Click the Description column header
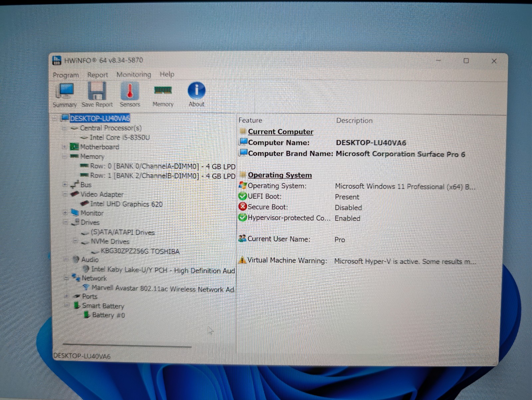This screenshot has width=532, height=400. (354, 121)
